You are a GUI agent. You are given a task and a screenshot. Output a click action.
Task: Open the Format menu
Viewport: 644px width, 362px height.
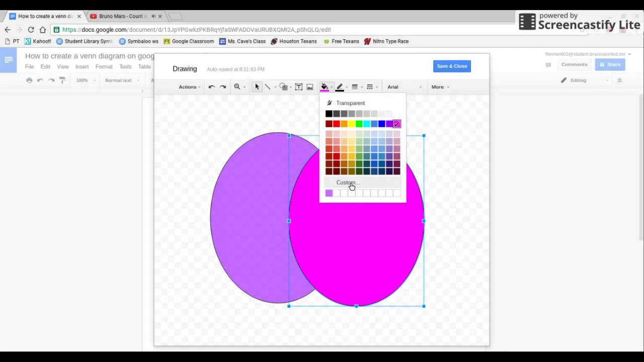point(104,66)
